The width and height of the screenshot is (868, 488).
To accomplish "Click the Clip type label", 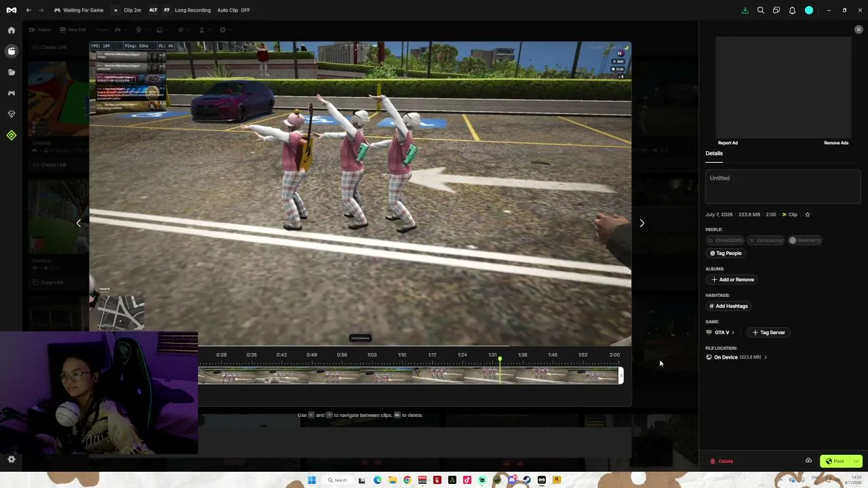I will [x=789, y=215].
